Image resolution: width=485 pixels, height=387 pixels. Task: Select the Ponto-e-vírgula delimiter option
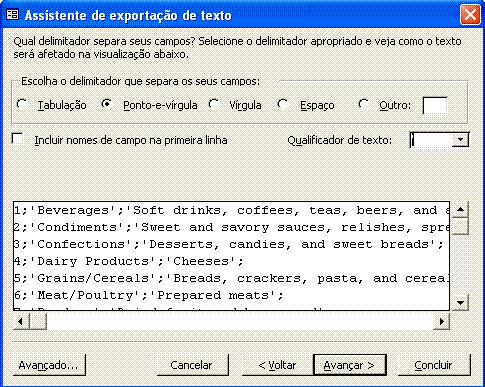pos(107,104)
